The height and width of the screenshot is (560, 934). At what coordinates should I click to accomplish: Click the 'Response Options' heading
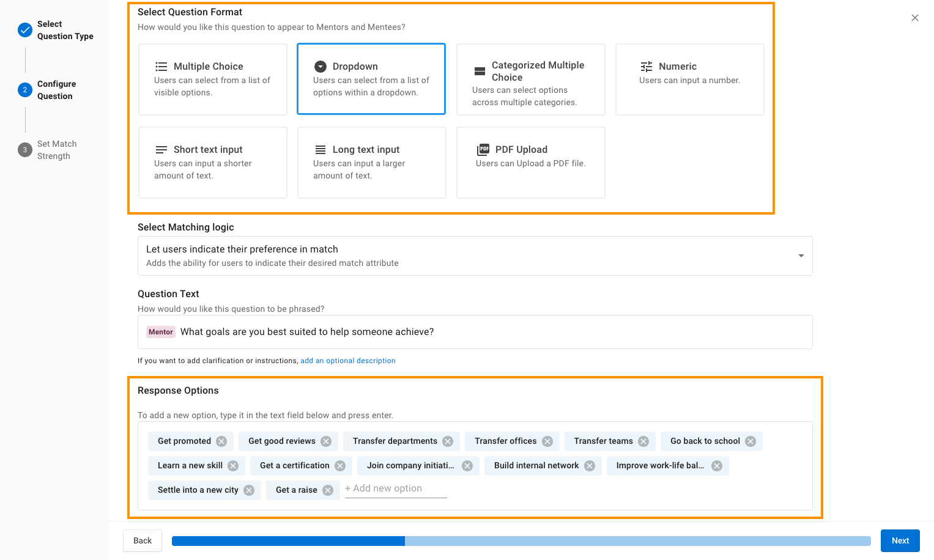pos(178,391)
